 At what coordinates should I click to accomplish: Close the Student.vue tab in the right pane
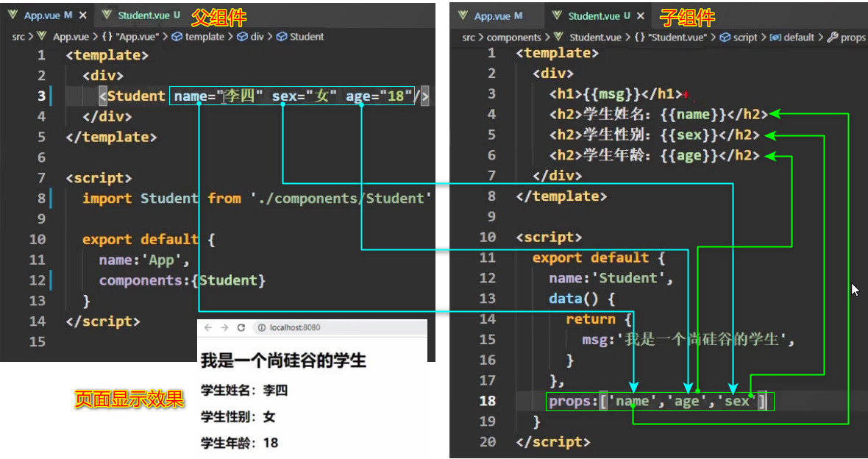point(639,15)
